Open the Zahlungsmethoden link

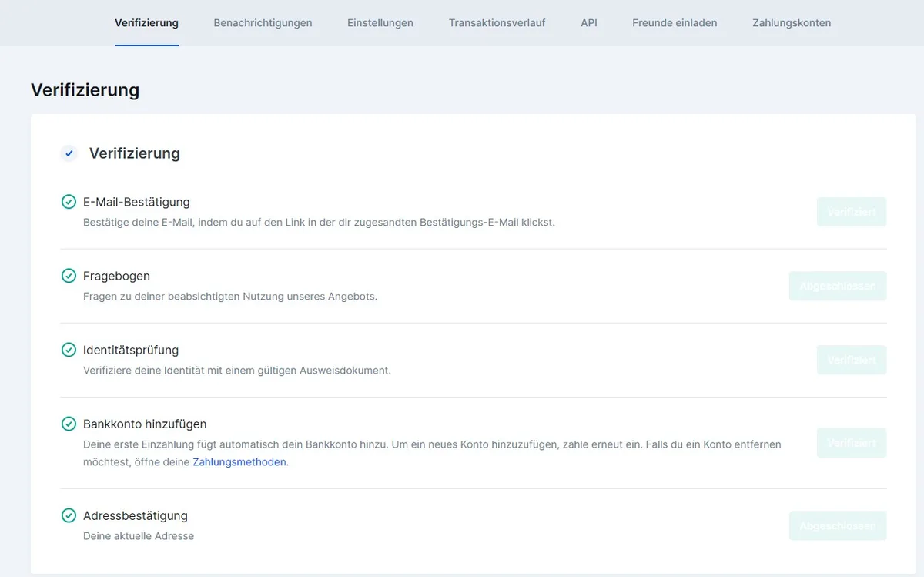pyautogui.click(x=239, y=462)
